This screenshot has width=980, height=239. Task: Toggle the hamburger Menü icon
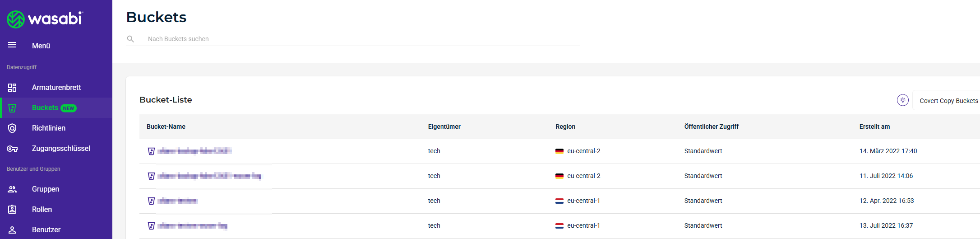pyautogui.click(x=12, y=45)
